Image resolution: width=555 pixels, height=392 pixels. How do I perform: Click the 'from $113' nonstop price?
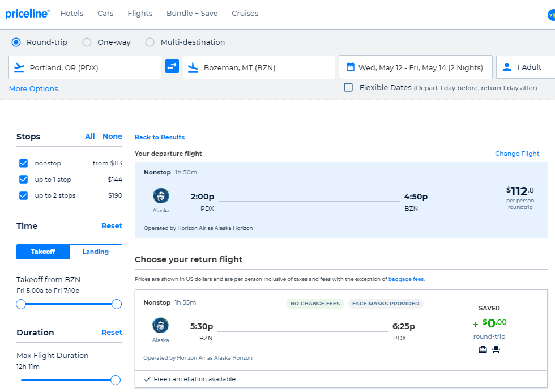[x=107, y=163]
